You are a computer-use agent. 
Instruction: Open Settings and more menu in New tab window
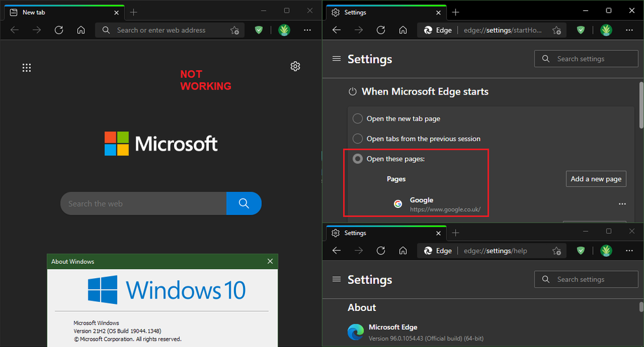tap(307, 30)
